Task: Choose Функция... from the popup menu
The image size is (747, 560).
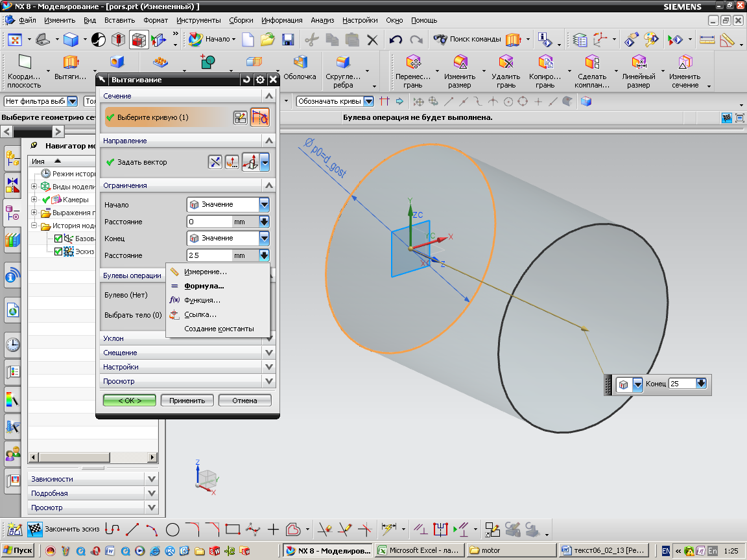Action: 218,301
